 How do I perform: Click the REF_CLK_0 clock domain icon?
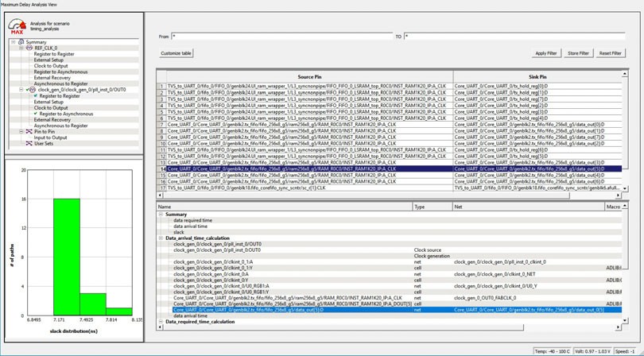(29, 48)
